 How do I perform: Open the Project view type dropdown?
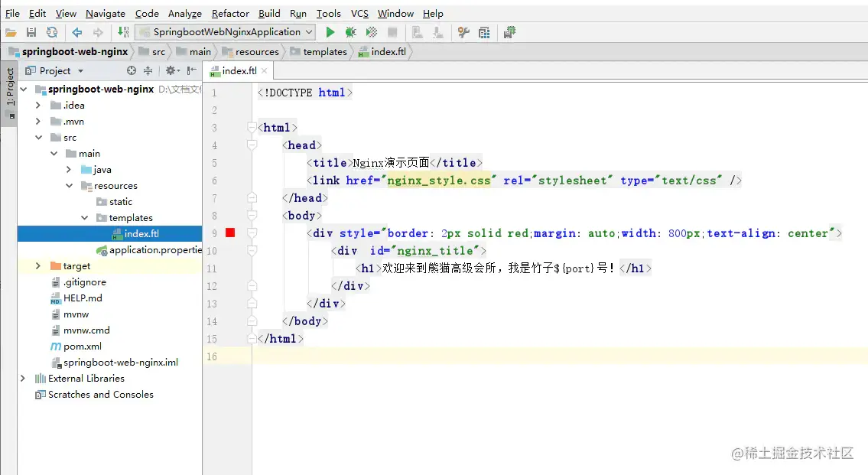(x=81, y=71)
